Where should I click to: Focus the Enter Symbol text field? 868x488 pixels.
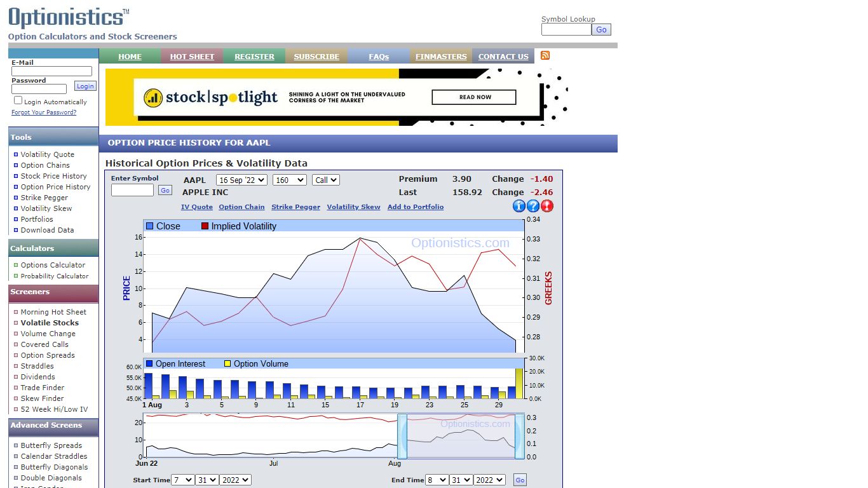[x=132, y=190]
